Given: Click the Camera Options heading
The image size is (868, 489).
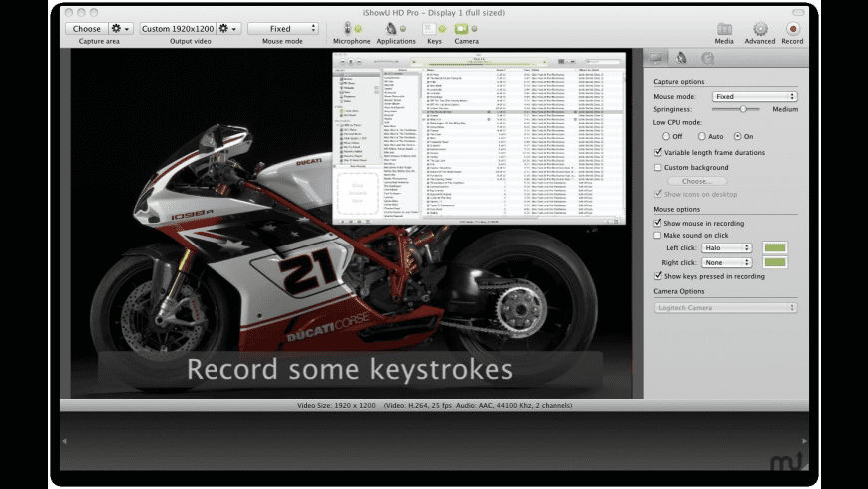Looking at the screenshot, I should click(x=679, y=291).
